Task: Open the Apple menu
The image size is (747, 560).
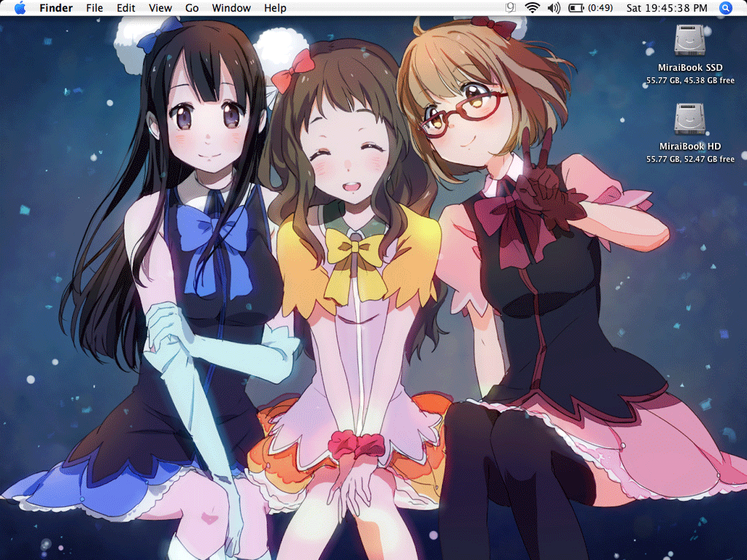Action: [x=20, y=8]
